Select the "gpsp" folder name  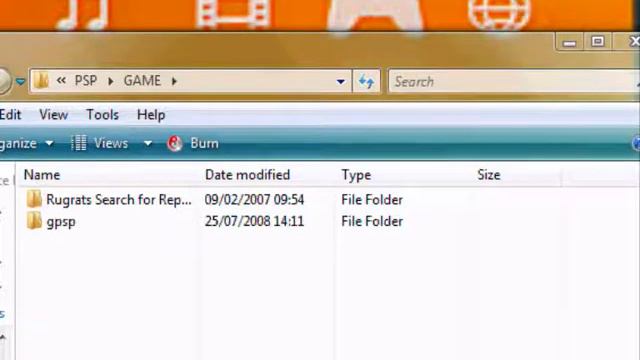(x=61, y=222)
